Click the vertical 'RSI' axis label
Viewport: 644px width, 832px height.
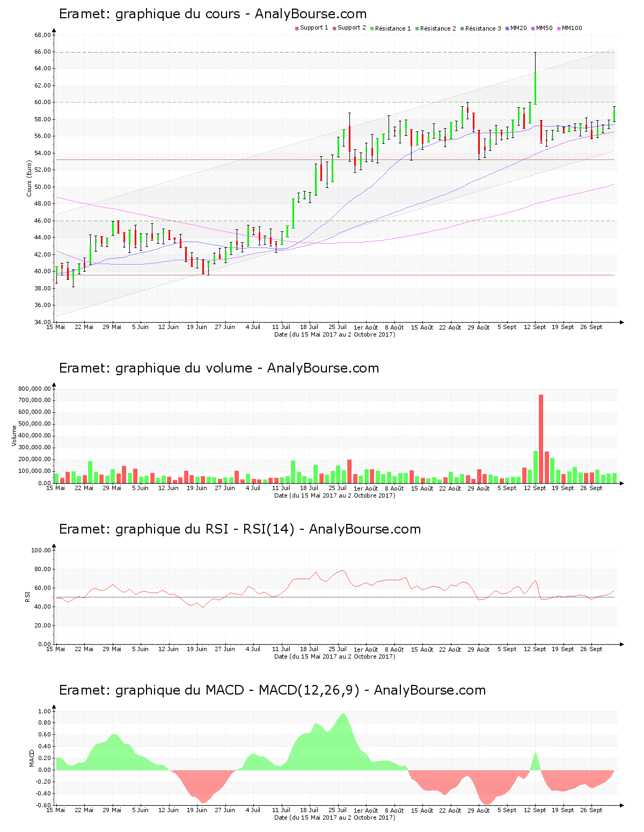[x=27, y=596]
